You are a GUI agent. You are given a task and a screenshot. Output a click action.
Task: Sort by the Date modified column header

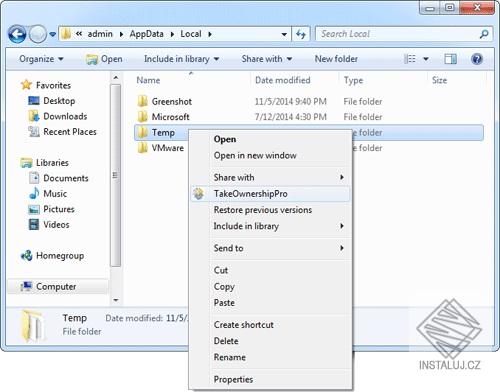tap(283, 80)
